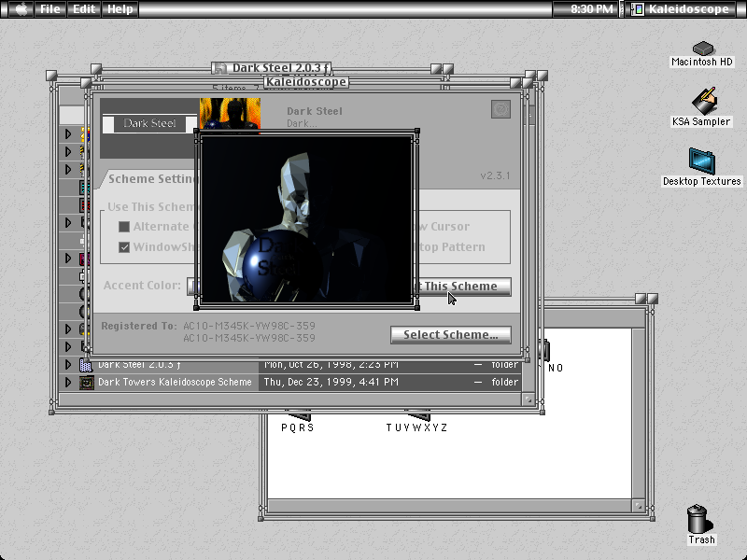
Task: Toggle the WindowShade checkbox
Action: pos(124,247)
